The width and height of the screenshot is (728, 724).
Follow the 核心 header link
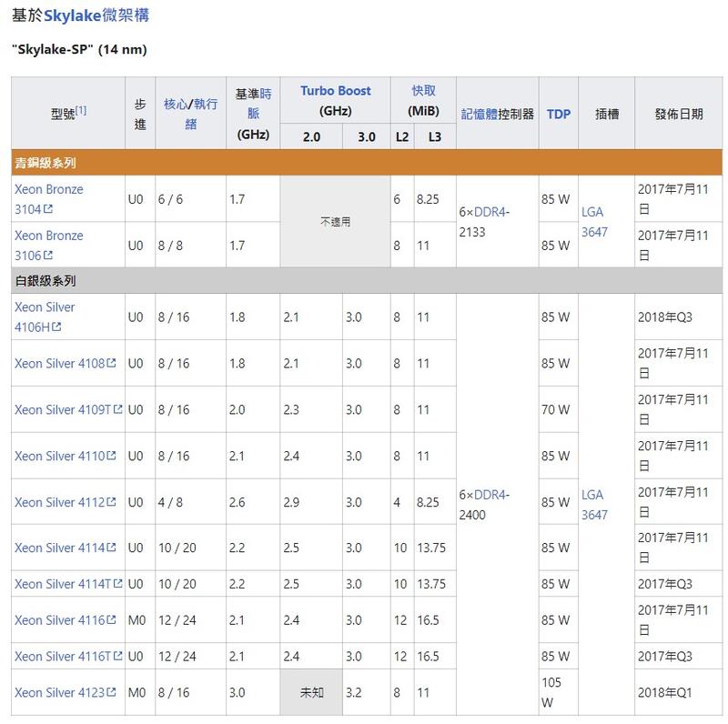pos(176,104)
